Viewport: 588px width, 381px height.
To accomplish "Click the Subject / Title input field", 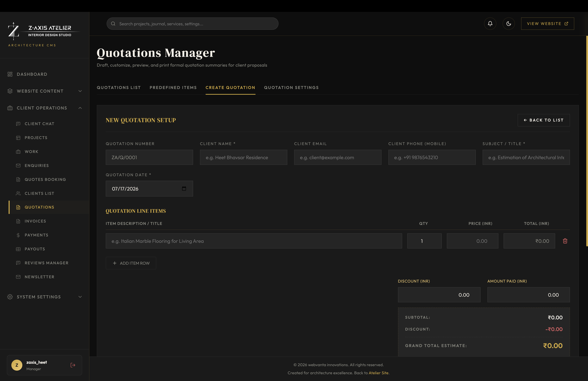I will click(526, 157).
